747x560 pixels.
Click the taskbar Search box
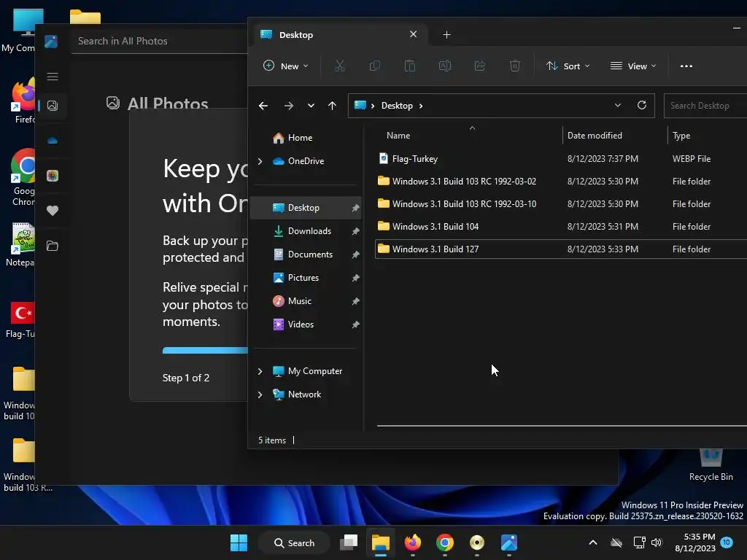295,542
